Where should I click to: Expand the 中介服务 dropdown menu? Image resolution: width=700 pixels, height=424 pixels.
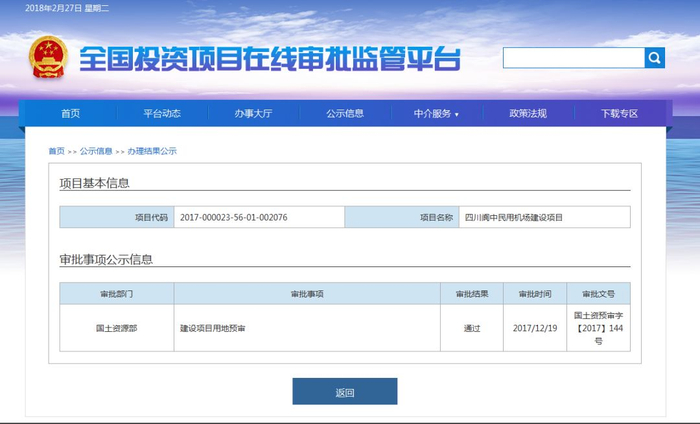436,114
